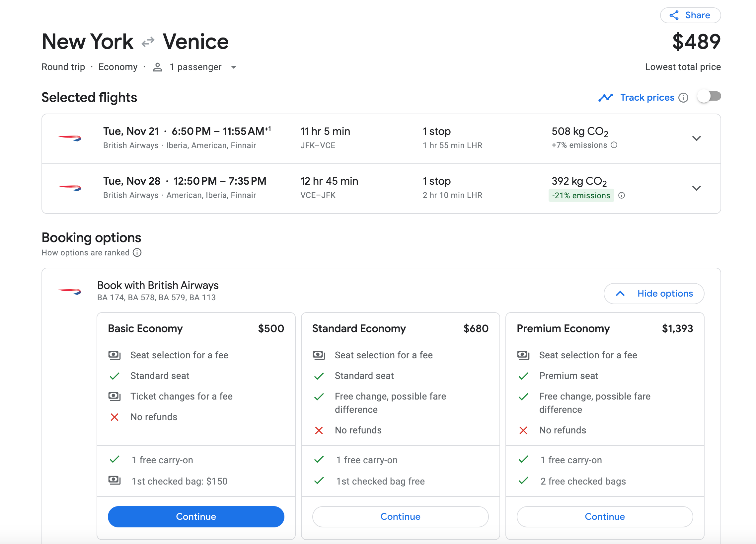The image size is (756, 544).
Task: Click Basic Economy checked bag fee icon
Action: pos(114,481)
